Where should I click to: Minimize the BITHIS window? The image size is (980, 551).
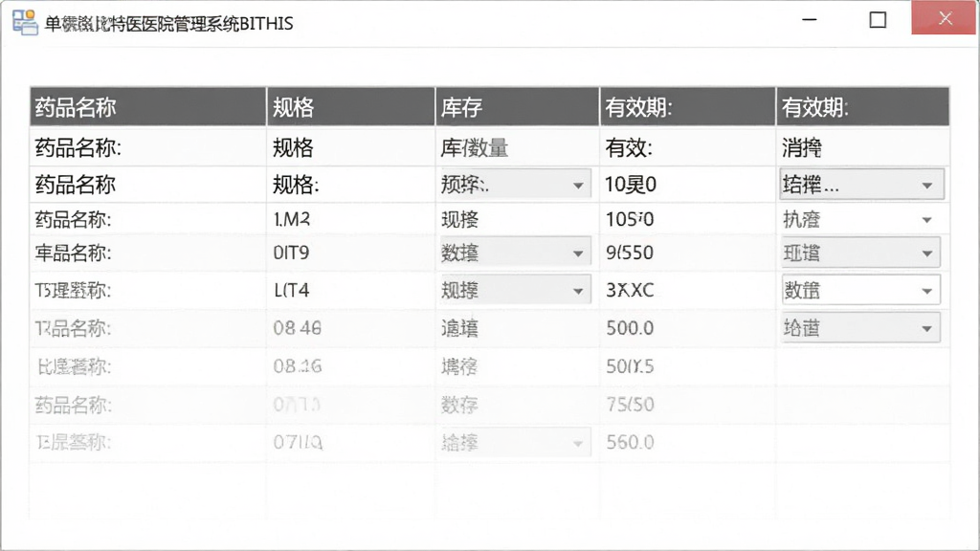coord(810,19)
